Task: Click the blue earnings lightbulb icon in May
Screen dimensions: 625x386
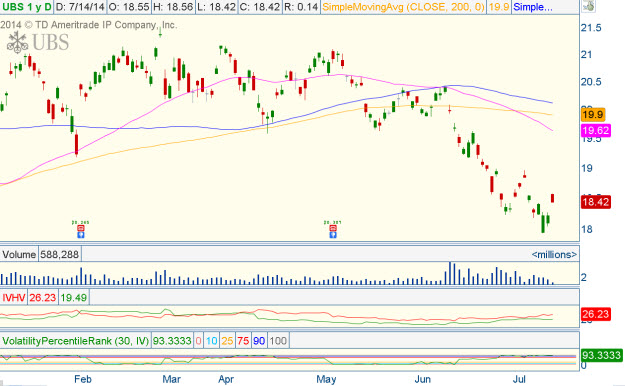Action: (x=333, y=235)
